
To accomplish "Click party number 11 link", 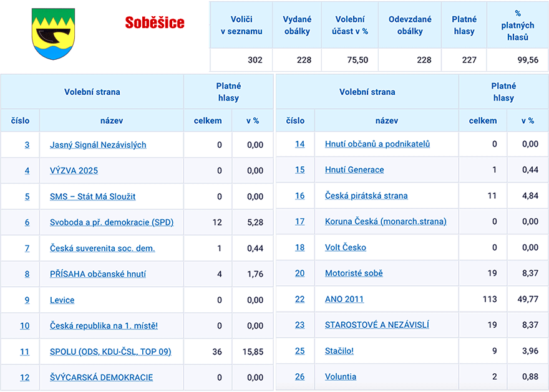I will tap(25, 352).
